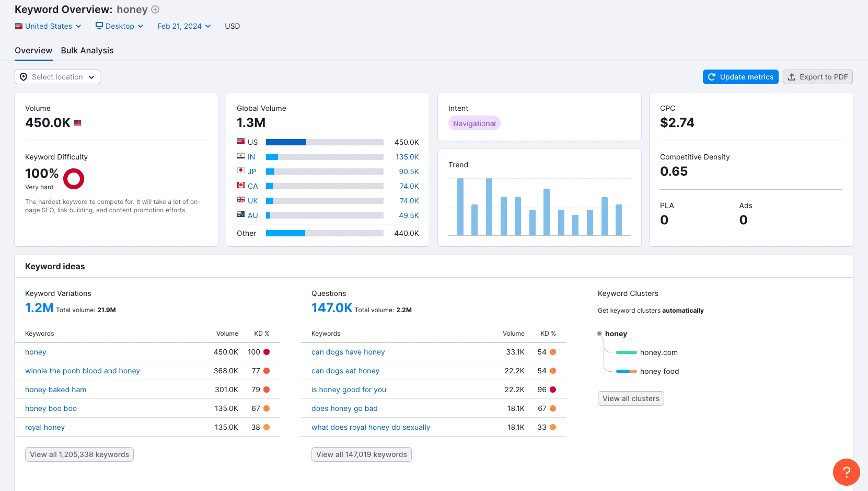
Task: Open the United States country dropdown
Action: coord(48,26)
